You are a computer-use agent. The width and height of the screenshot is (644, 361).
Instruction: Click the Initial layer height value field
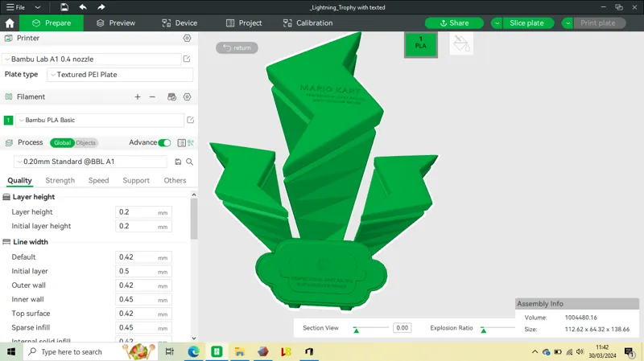pos(143,226)
